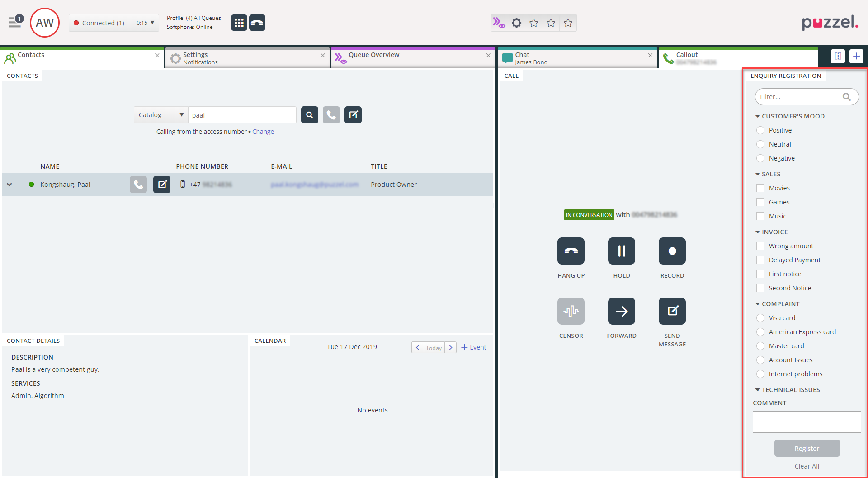Click the Comment text box

pyautogui.click(x=807, y=422)
